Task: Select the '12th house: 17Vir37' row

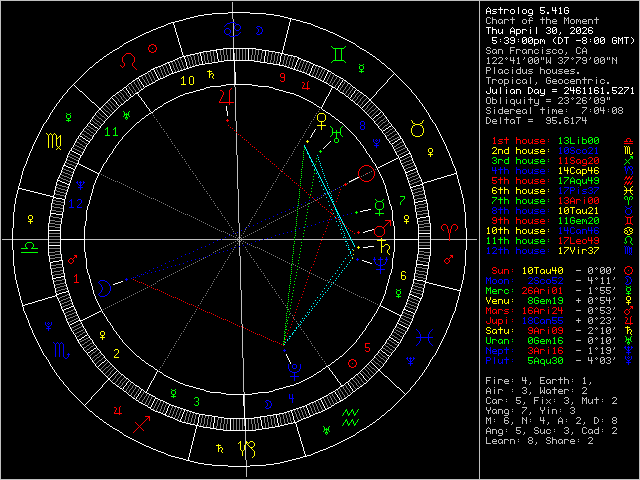Action: [542, 251]
